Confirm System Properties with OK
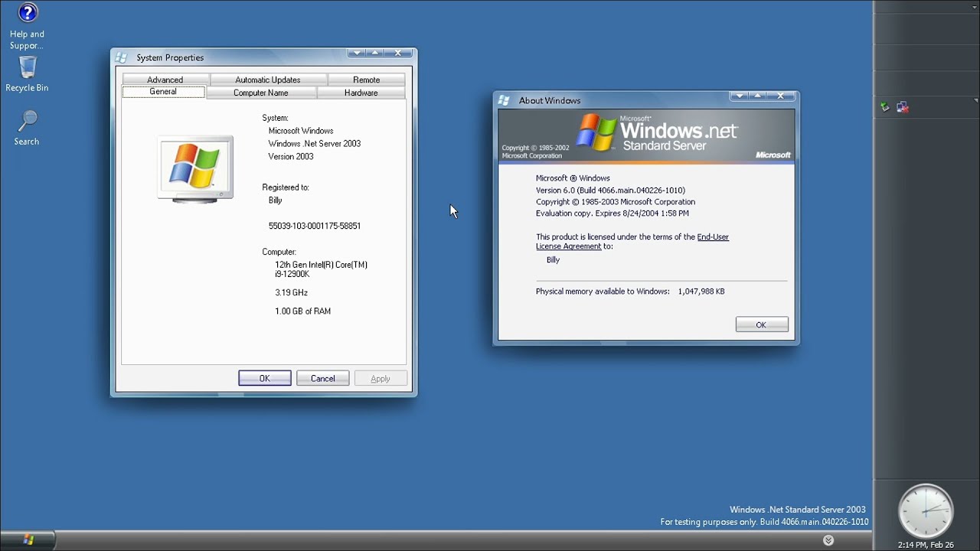This screenshot has width=980, height=551. point(265,378)
